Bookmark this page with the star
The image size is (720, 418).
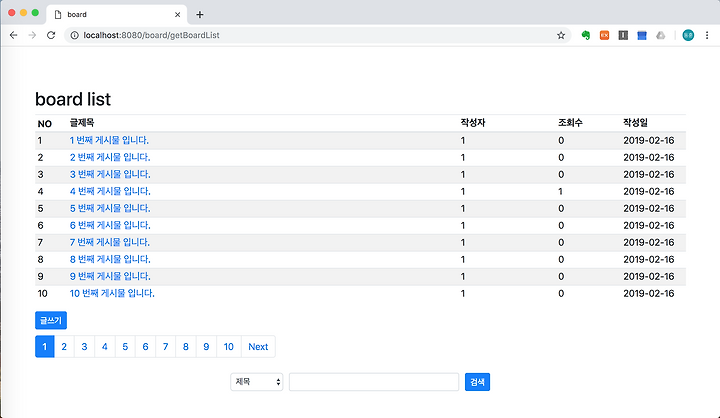[561, 35]
